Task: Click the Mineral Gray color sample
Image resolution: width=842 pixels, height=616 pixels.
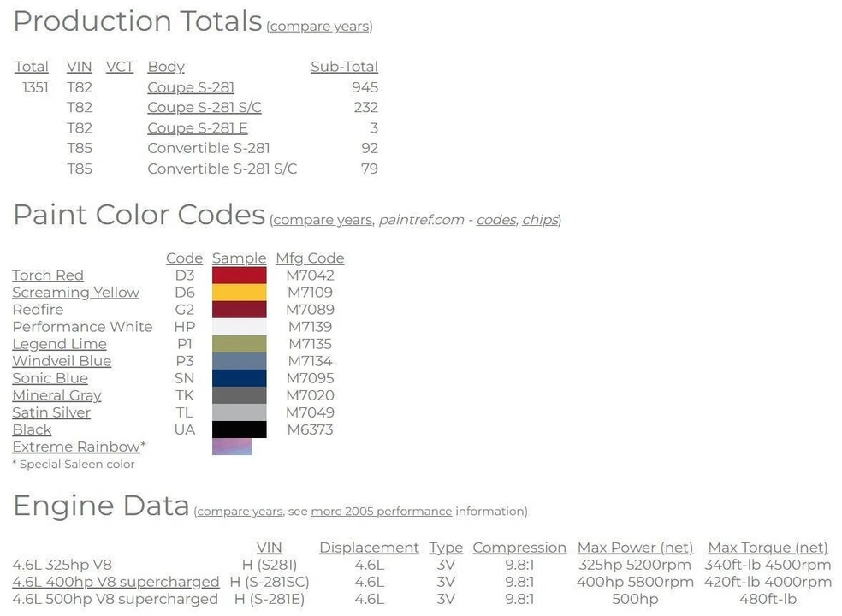Action: click(x=239, y=395)
